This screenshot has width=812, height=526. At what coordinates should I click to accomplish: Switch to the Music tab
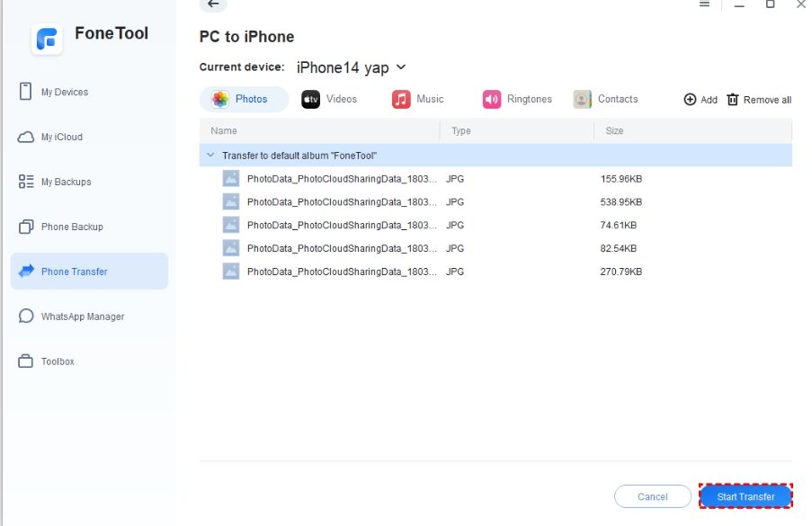click(418, 99)
